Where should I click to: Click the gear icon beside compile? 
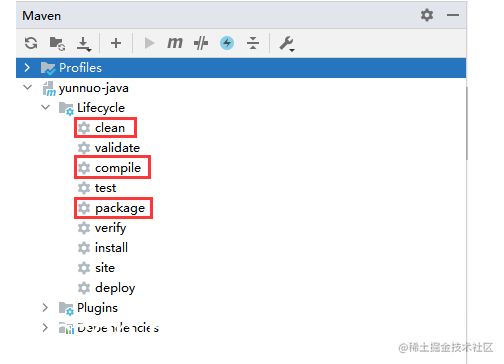(84, 168)
